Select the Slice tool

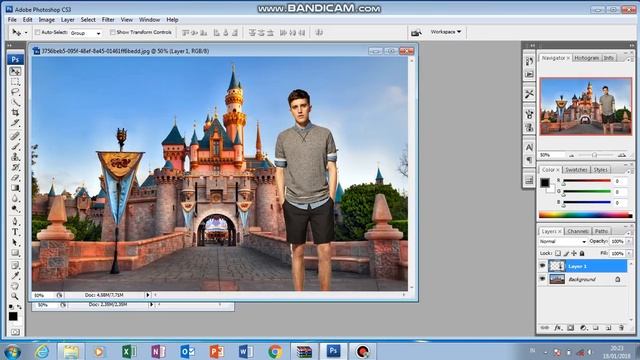coord(15,123)
